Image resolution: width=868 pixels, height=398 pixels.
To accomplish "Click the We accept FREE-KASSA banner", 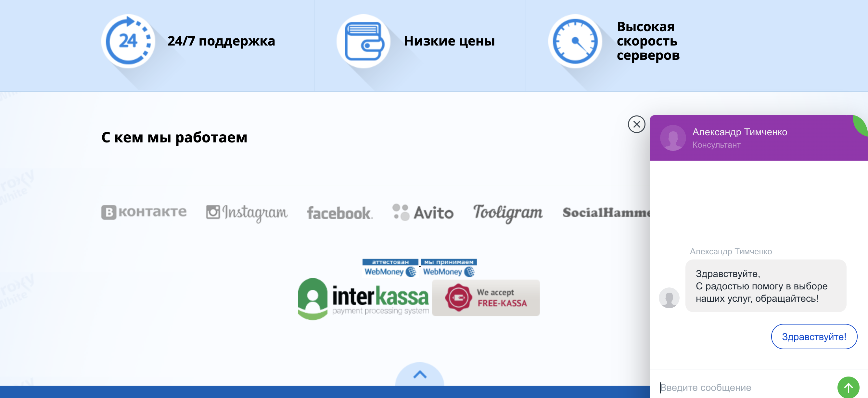I will (x=486, y=298).
